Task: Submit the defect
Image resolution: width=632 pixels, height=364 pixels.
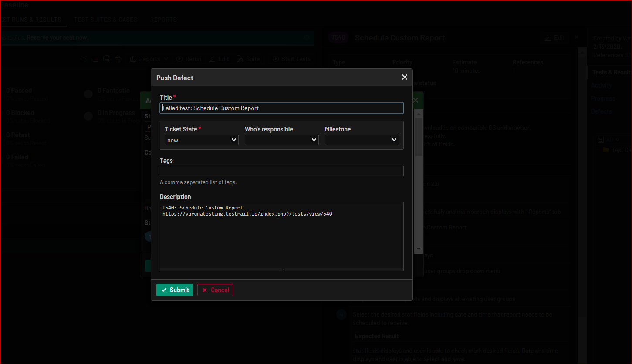Action: tap(175, 290)
